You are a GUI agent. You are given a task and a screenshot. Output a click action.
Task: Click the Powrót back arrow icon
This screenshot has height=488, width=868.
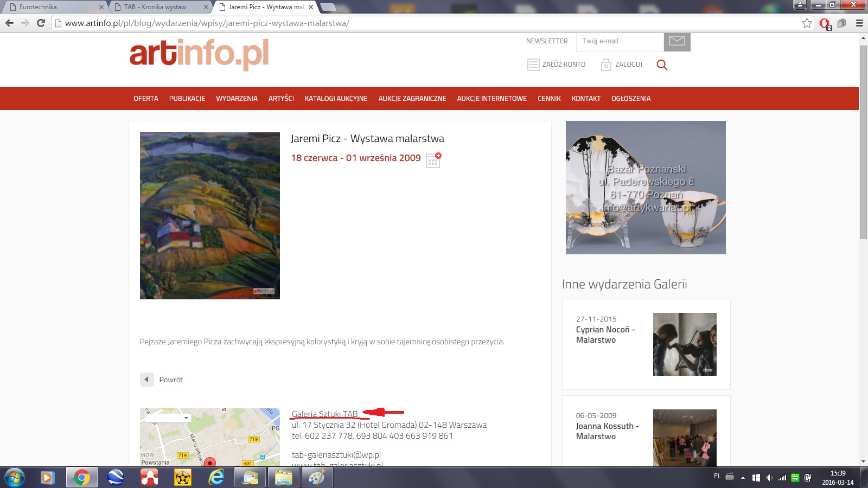[x=146, y=380]
